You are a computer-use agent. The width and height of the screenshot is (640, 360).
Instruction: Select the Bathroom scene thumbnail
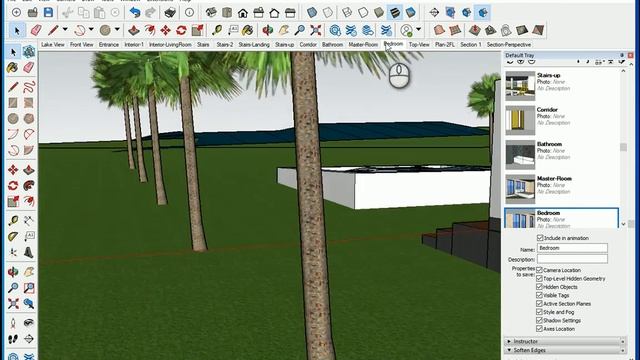tap(520, 155)
